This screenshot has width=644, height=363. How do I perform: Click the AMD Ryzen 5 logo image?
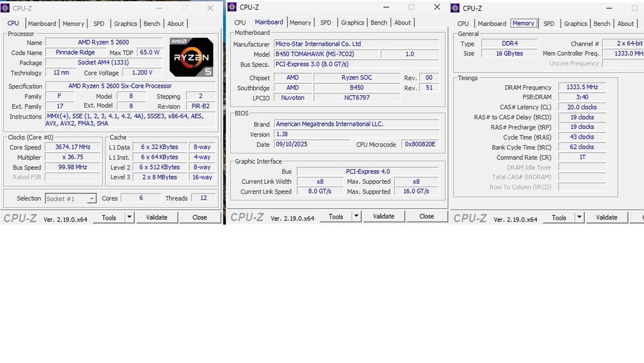(191, 57)
